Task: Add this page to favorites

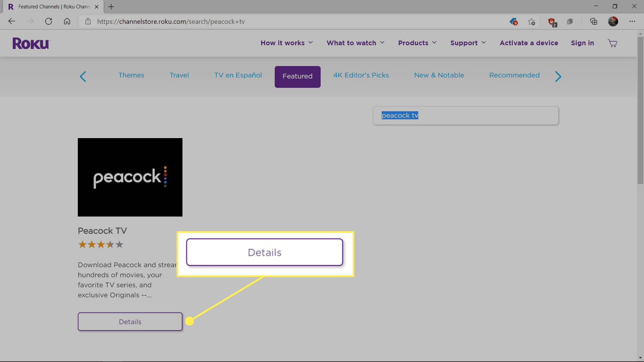Action: pyautogui.click(x=531, y=22)
